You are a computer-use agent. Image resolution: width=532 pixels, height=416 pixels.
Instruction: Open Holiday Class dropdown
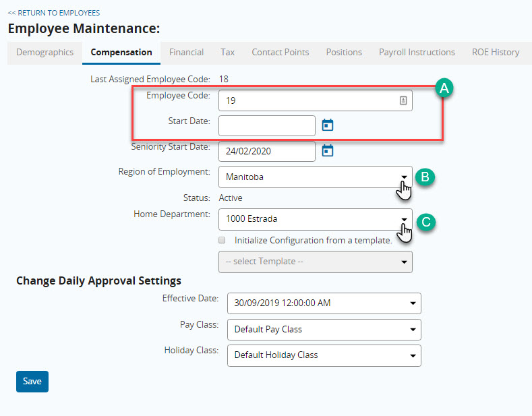(x=324, y=355)
